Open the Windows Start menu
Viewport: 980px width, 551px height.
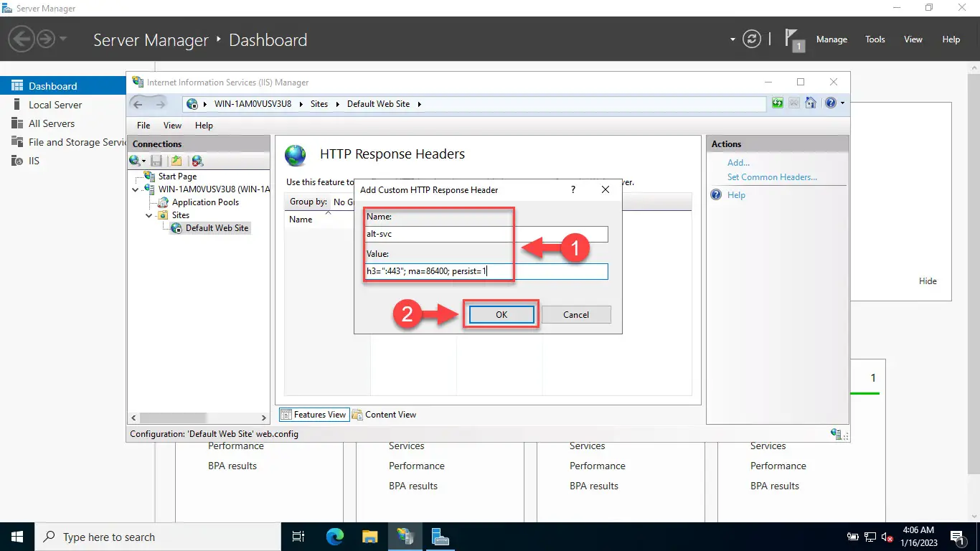click(x=17, y=537)
